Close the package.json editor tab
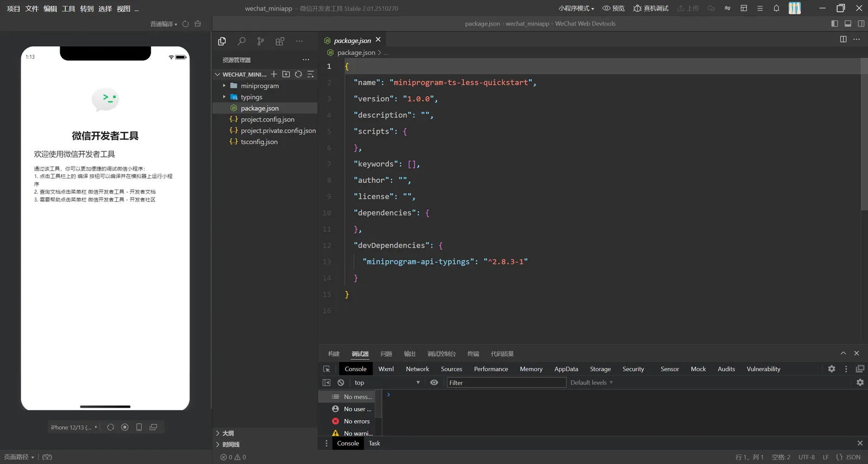The image size is (868, 464). click(x=378, y=40)
